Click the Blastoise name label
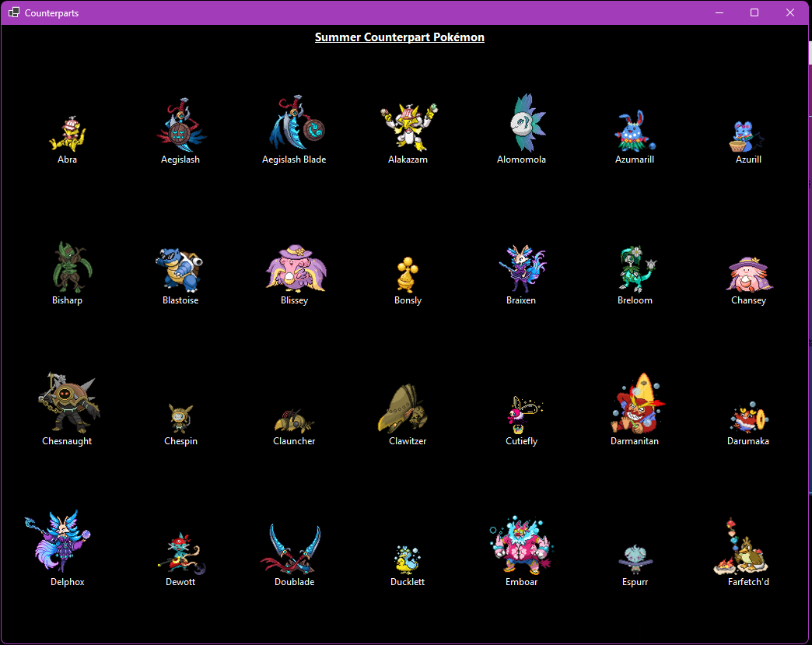812x645 pixels. (180, 300)
